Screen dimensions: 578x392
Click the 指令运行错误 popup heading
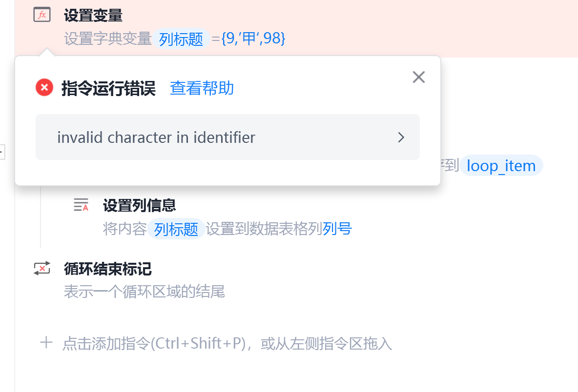108,89
